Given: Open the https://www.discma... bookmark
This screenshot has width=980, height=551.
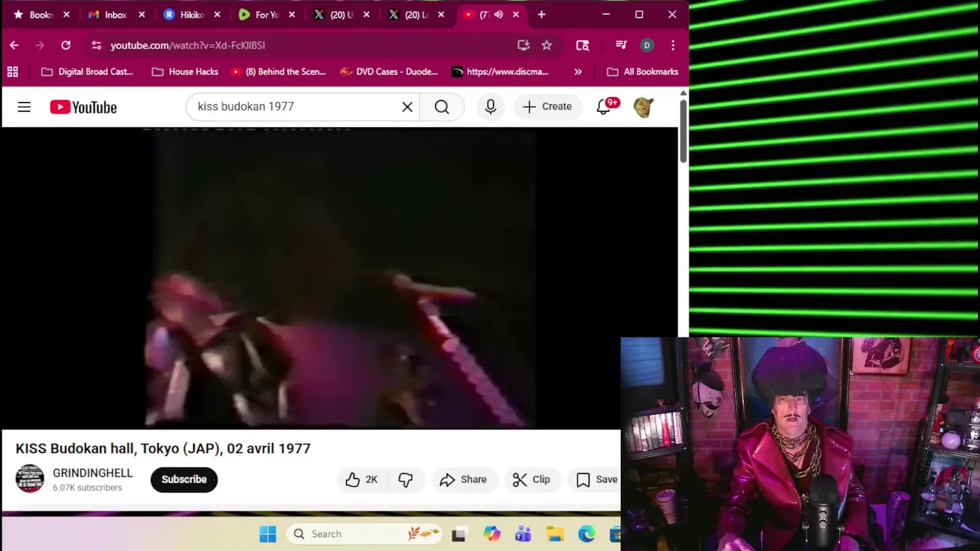Looking at the screenshot, I should (x=500, y=71).
